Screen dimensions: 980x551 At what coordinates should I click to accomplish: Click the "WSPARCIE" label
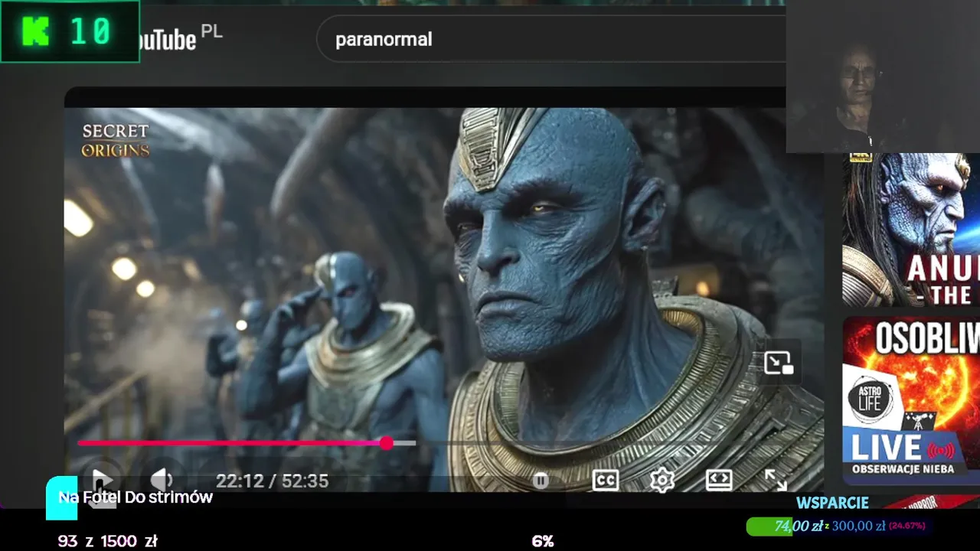832,503
